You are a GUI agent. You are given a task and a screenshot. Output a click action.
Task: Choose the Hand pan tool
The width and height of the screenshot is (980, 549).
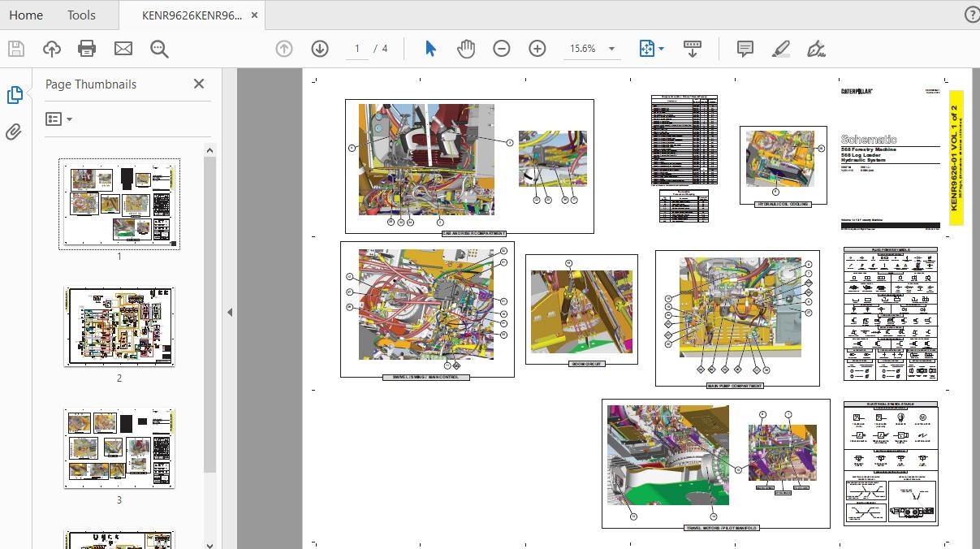coord(466,49)
